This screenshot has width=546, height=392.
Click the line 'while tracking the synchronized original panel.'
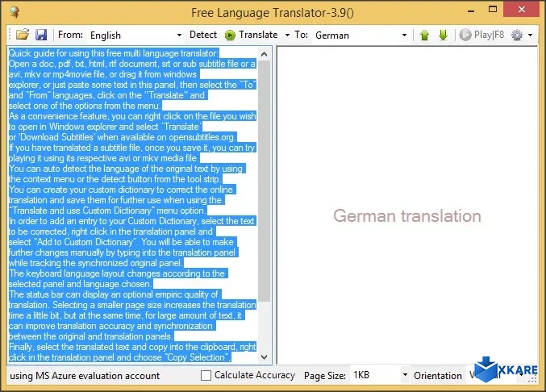(x=96, y=263)
